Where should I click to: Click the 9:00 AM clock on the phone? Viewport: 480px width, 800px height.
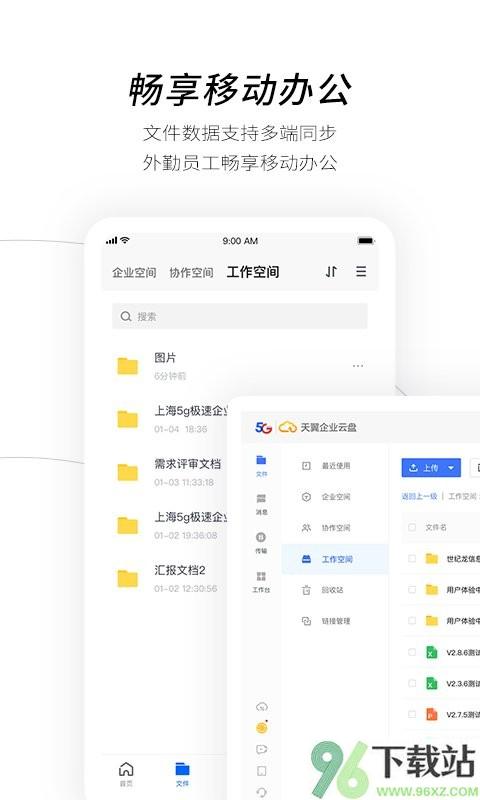[240, 240]
